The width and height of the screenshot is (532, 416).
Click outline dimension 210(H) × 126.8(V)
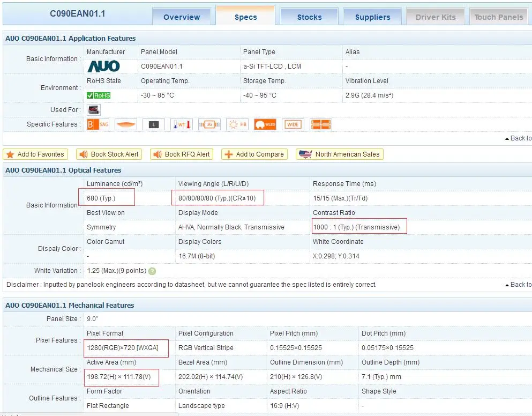pyautogui.click(x=296, y=377)
